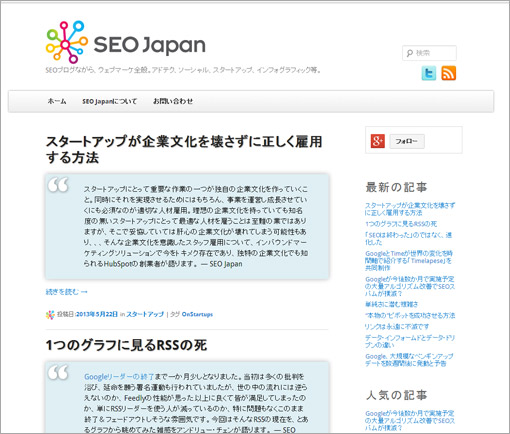
Task: Open 人気の記事 link about Google大量アルゴリズム改善
Action: pos(410,420)
